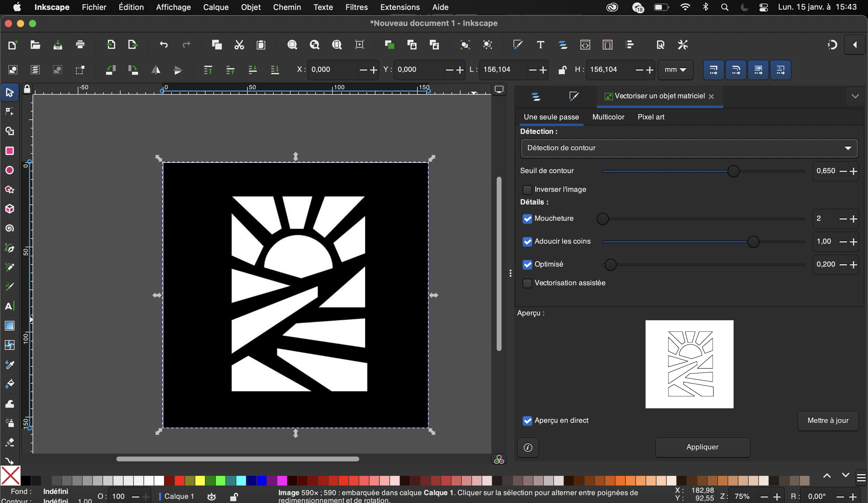Screen dimensions: 868x503
Task: Flip selection horizontally icon
Action: 156,70
